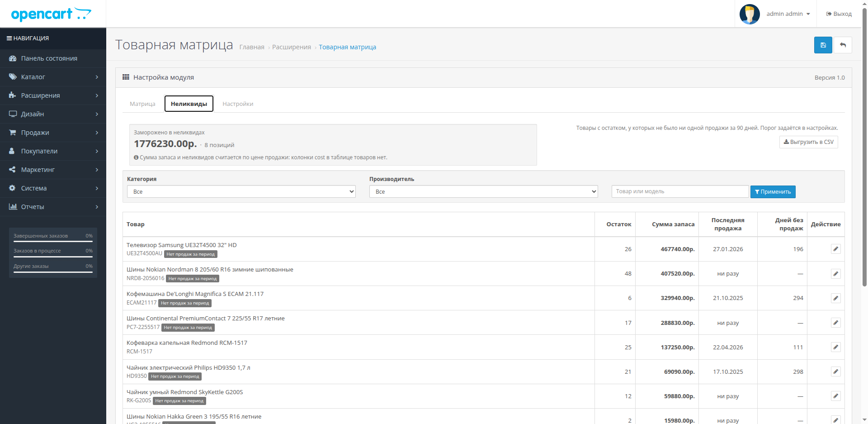Viewport: 868px width, 424px height.
Task: Expand the Расширения menu chevron
Action: click(x=97, y=95)
